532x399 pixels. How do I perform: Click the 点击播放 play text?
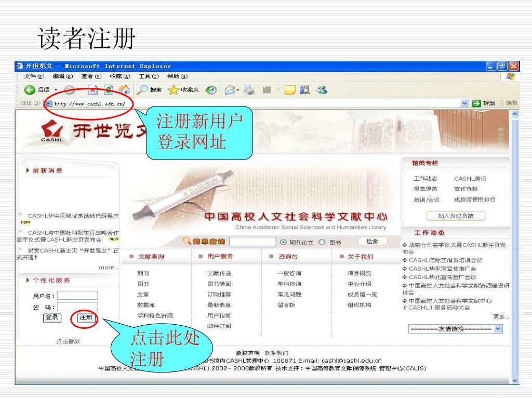tap(68, 341)
